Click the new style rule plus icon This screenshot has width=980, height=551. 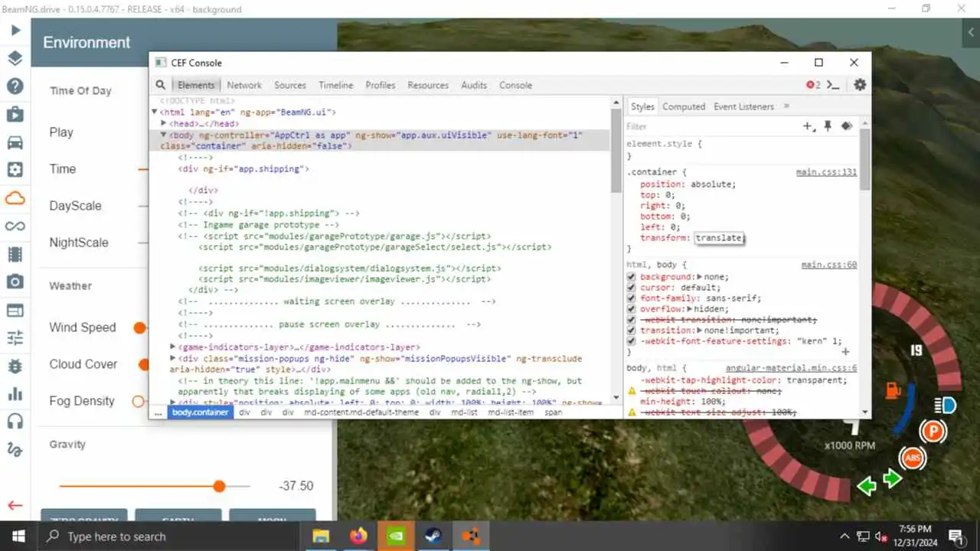tap(808, 126)
